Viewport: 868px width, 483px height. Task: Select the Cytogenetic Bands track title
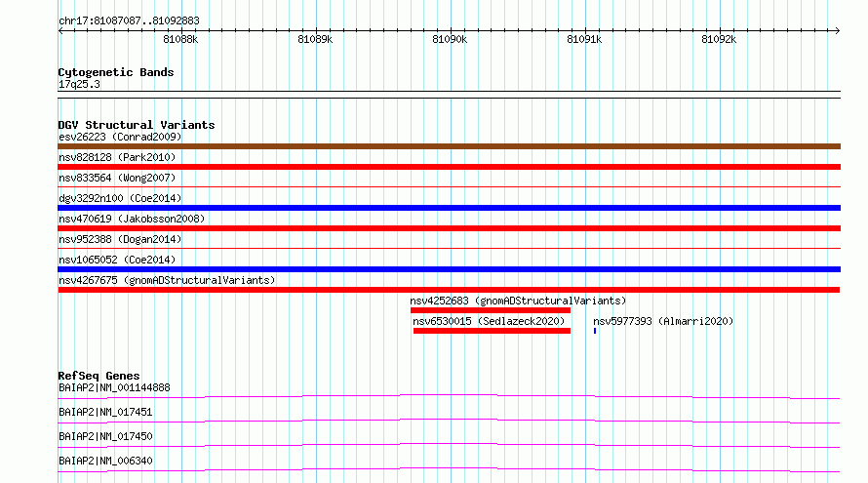point(116,72)
